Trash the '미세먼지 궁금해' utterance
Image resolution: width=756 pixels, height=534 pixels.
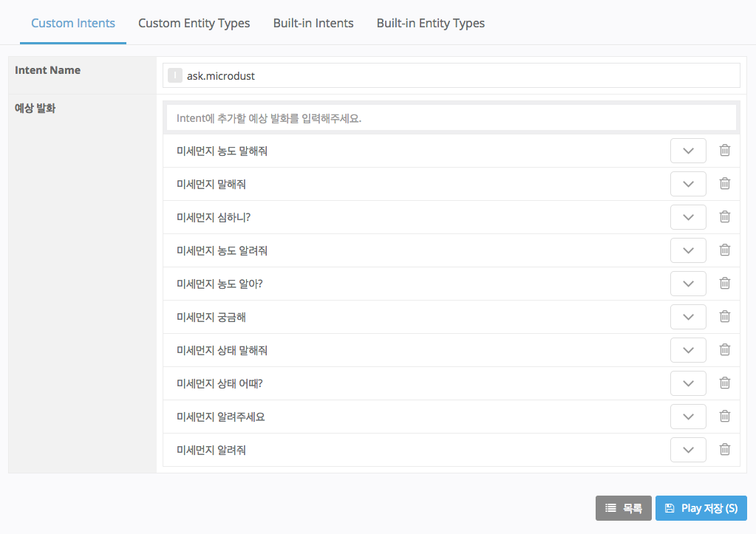(725, 316)
